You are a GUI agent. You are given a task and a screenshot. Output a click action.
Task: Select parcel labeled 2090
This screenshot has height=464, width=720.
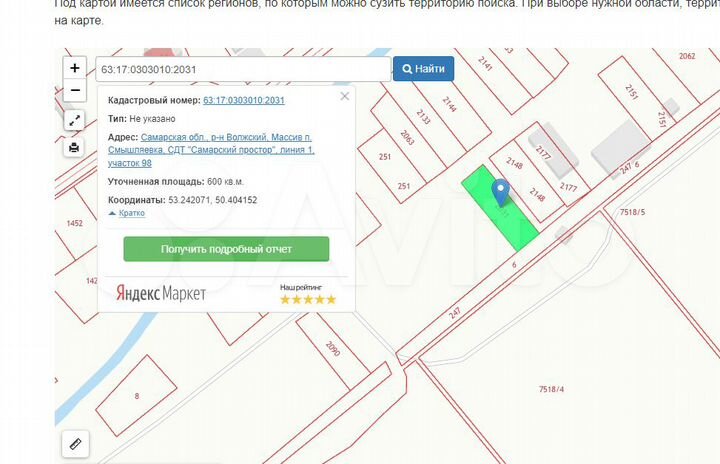[333, 348]
